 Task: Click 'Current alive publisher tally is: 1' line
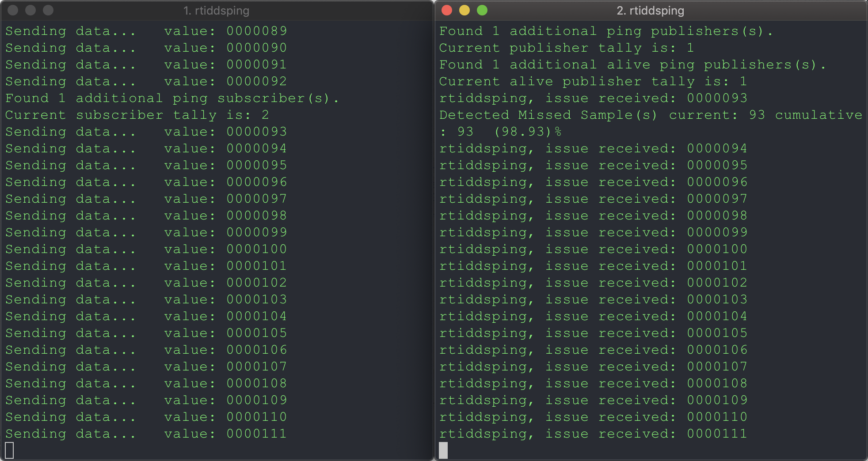[593, 81]
